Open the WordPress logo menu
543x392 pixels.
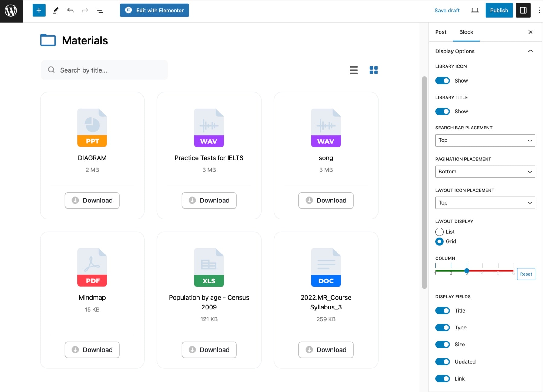pos(11,11)
